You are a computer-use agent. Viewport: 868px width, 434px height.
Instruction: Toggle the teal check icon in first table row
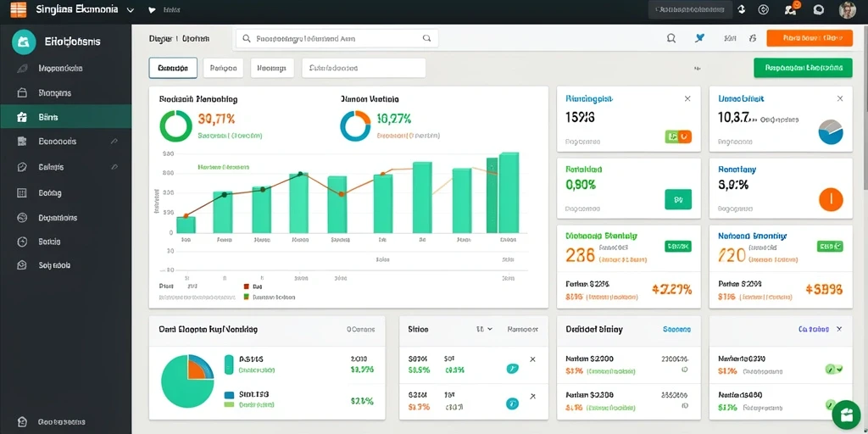click(x=512, y=368)
